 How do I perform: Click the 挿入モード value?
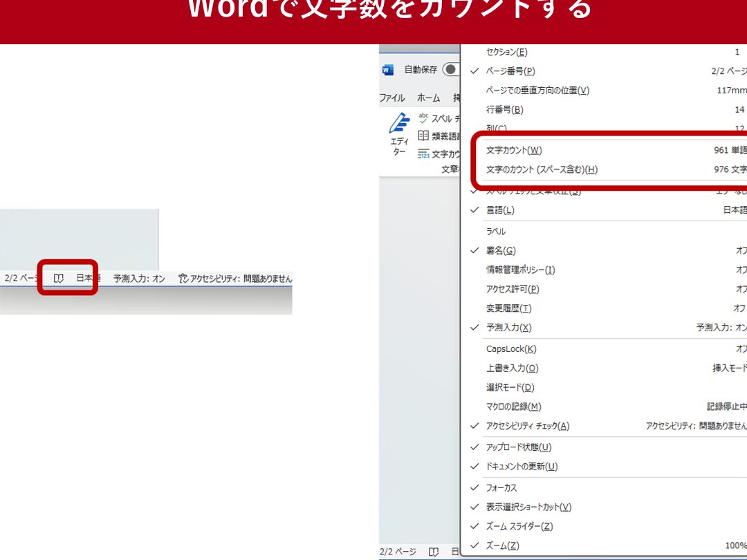point(730,368)
